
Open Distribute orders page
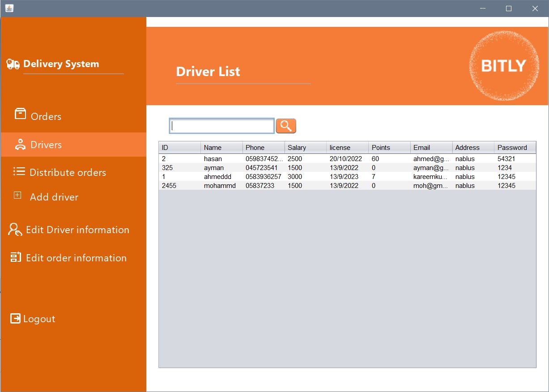point(68,172)
